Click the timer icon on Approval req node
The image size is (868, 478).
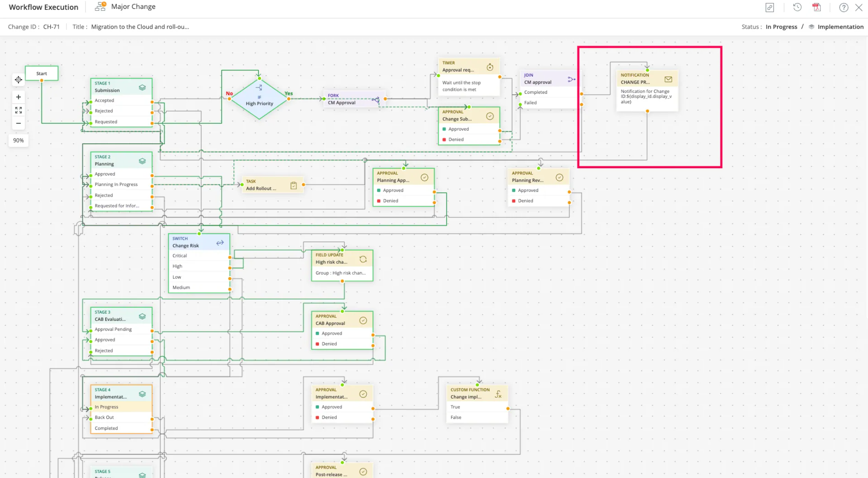pos(490,67)
